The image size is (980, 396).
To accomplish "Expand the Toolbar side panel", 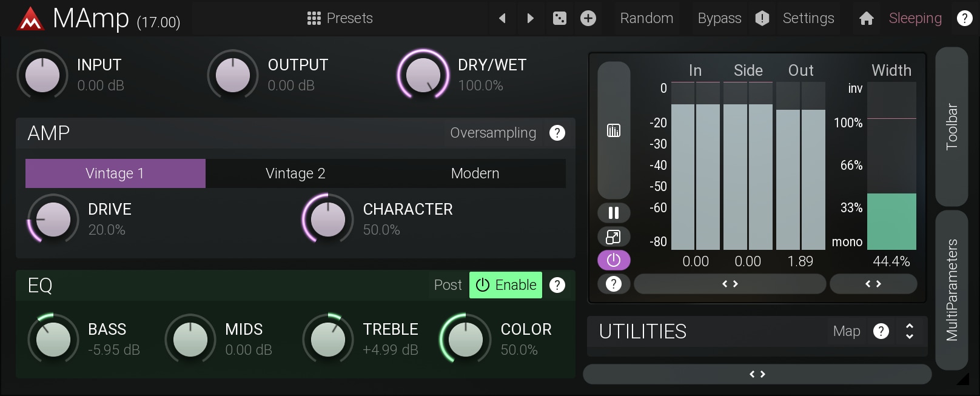I will [x=951, y=127].
